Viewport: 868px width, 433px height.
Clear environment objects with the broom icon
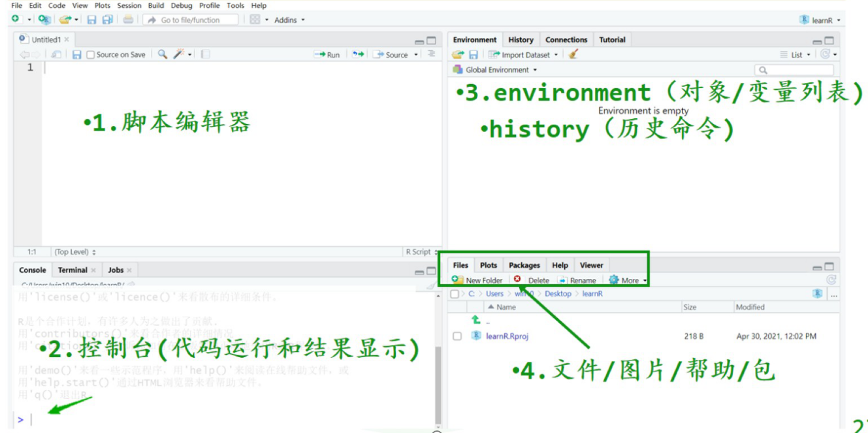[573, 55]
